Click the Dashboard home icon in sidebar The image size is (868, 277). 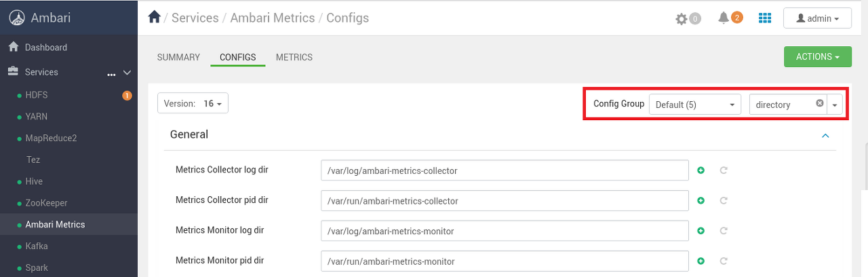(x=12, y=47)
